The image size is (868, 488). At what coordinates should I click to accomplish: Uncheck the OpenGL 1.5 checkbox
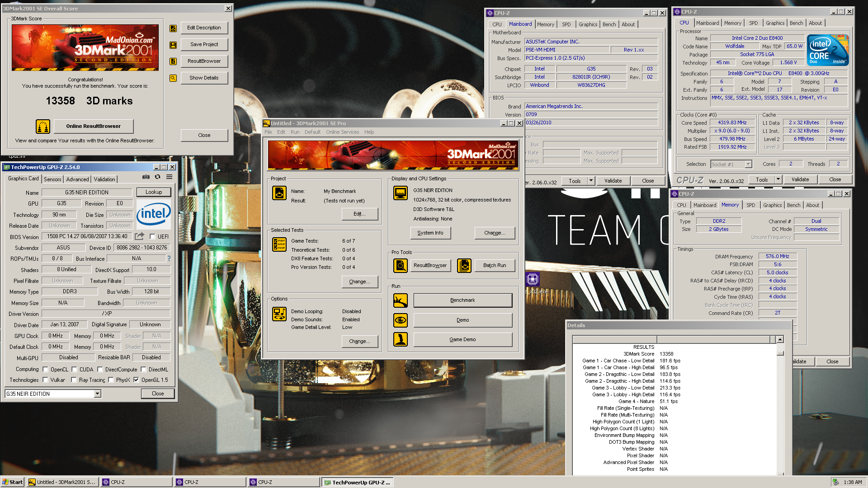(136, 380)
